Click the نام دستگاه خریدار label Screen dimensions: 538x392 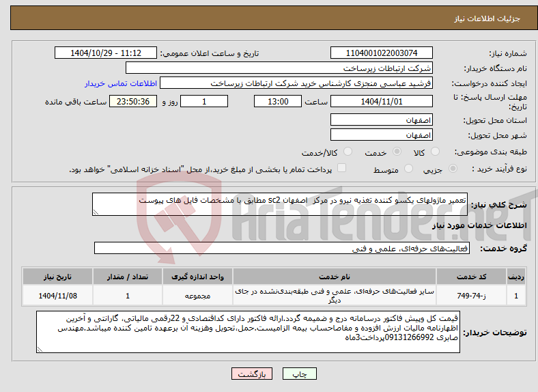[496, 68]
